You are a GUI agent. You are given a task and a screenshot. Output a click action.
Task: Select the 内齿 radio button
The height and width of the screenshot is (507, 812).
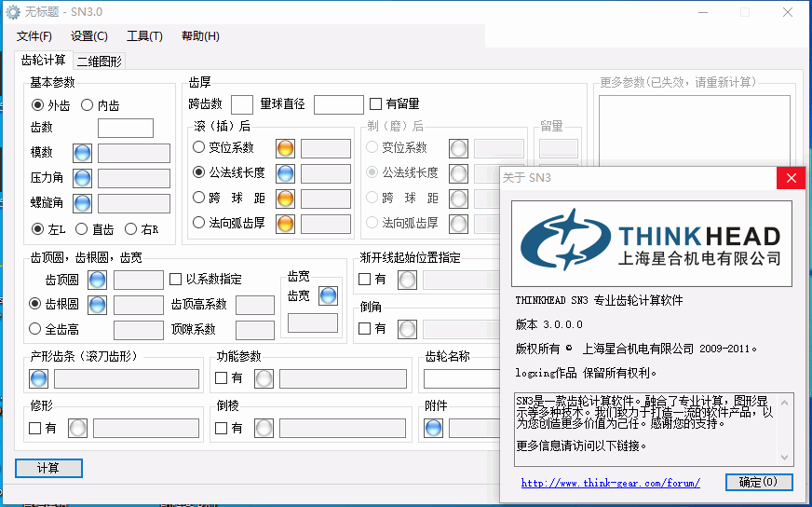pos(88,105)
